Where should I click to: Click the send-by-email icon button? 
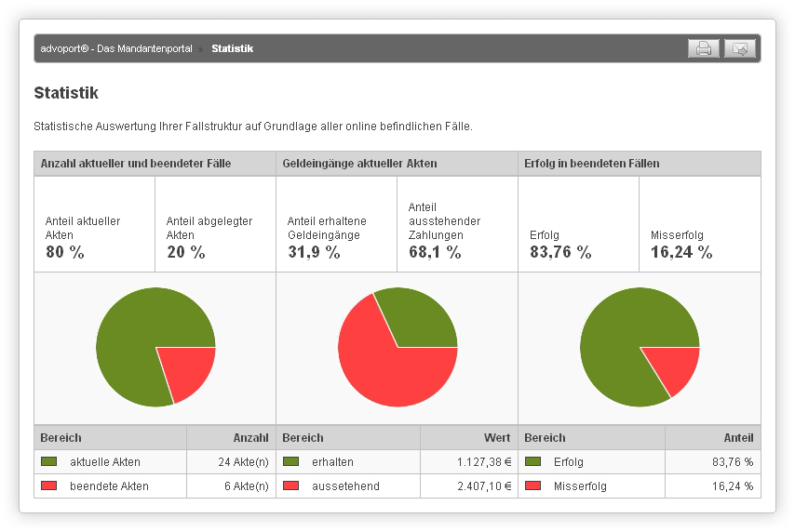740,48
